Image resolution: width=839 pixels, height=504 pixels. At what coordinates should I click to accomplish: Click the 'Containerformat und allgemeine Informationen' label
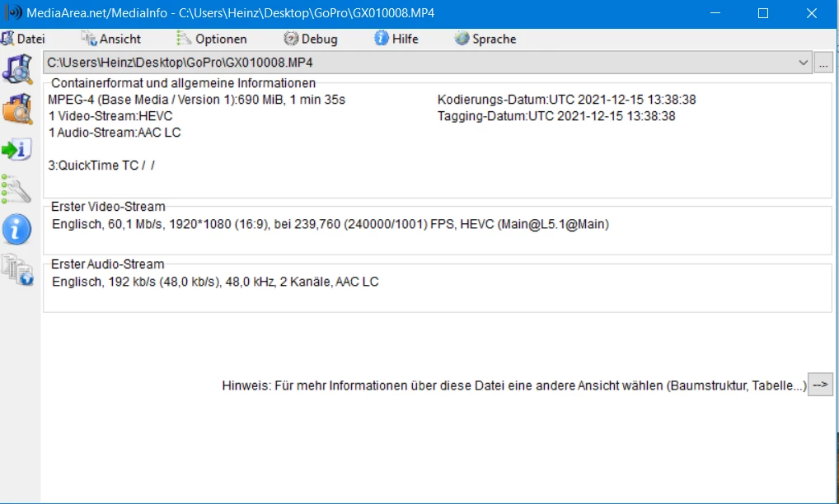[183, 83]
